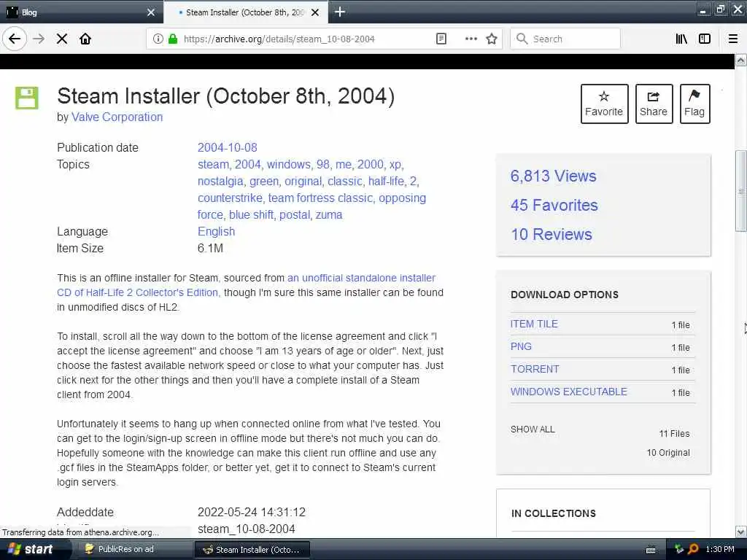Click the network connection tray icon
This screenshot has width=747, height=560.
pyautogui.click(x=679, y=549)
